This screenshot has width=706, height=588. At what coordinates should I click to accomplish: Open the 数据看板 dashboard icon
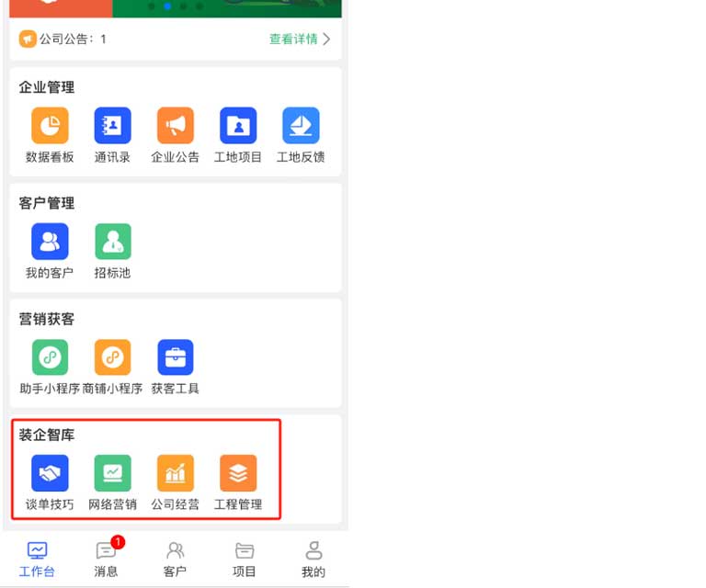[50, 126]
